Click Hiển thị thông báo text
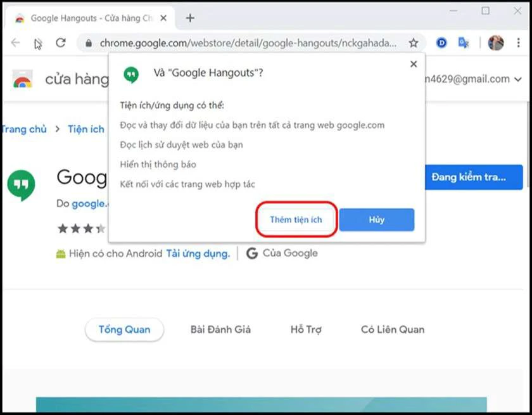 [158, 165]
